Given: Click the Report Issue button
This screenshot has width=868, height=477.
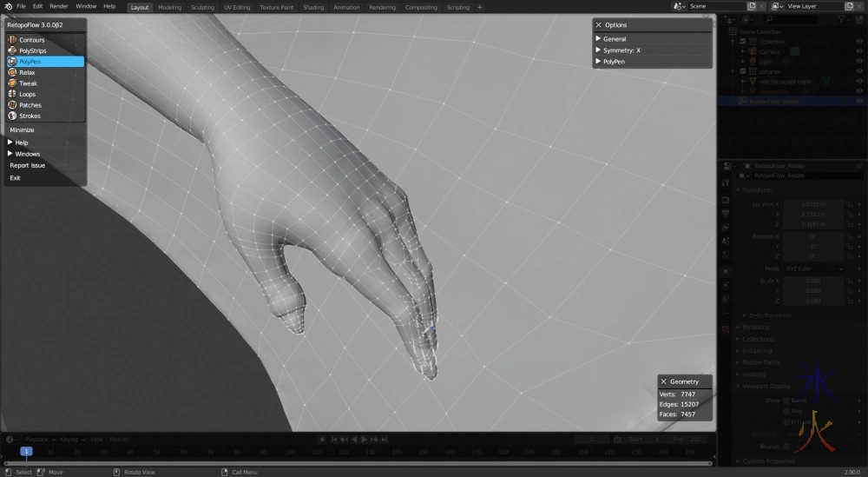Looking at the screenshot, I should click(x=28, y=165).
